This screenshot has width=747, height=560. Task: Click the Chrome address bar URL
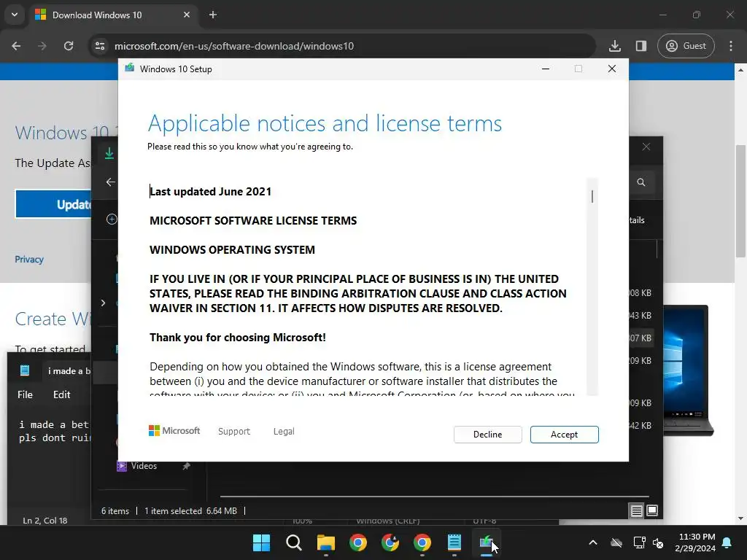point(234,46)
